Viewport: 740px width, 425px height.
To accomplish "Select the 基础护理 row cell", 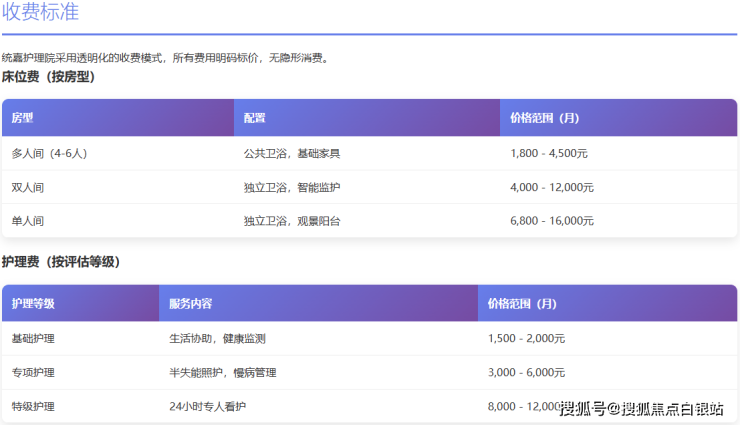I will click(x=33, y=339).
